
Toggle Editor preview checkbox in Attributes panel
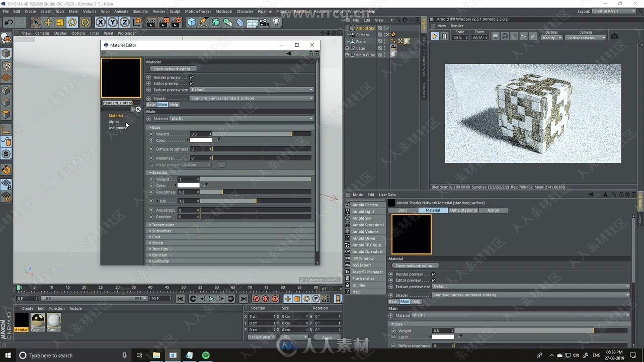pyautogui.click(x=433, y=280)
